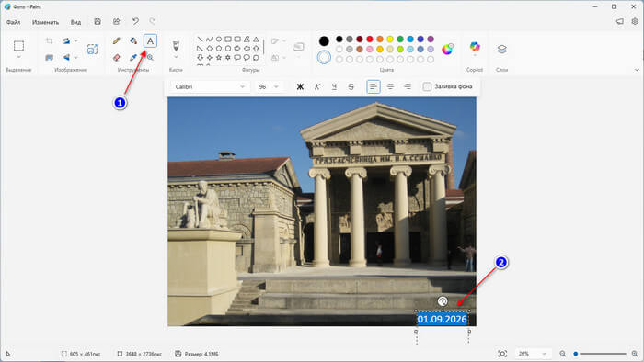This screenshot has width=644, height=362.
Task: Open the Edit colors wheel
Action: point(447,50)
